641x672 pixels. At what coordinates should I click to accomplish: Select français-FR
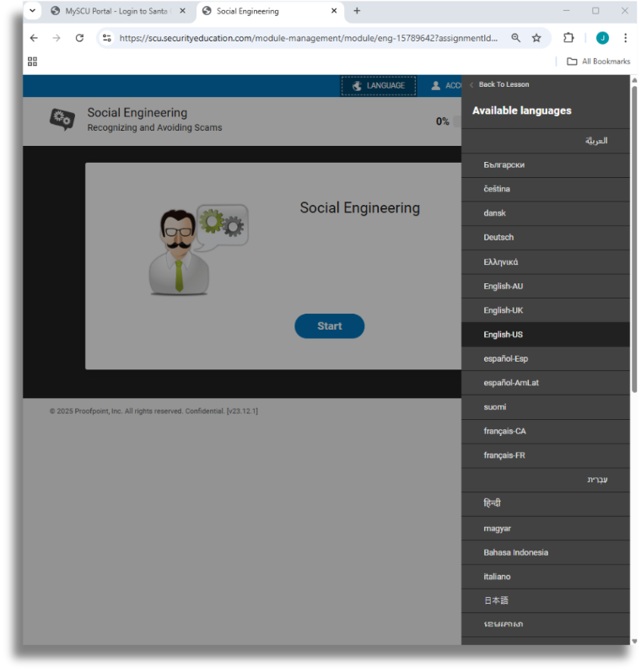(x=546, y=455)
